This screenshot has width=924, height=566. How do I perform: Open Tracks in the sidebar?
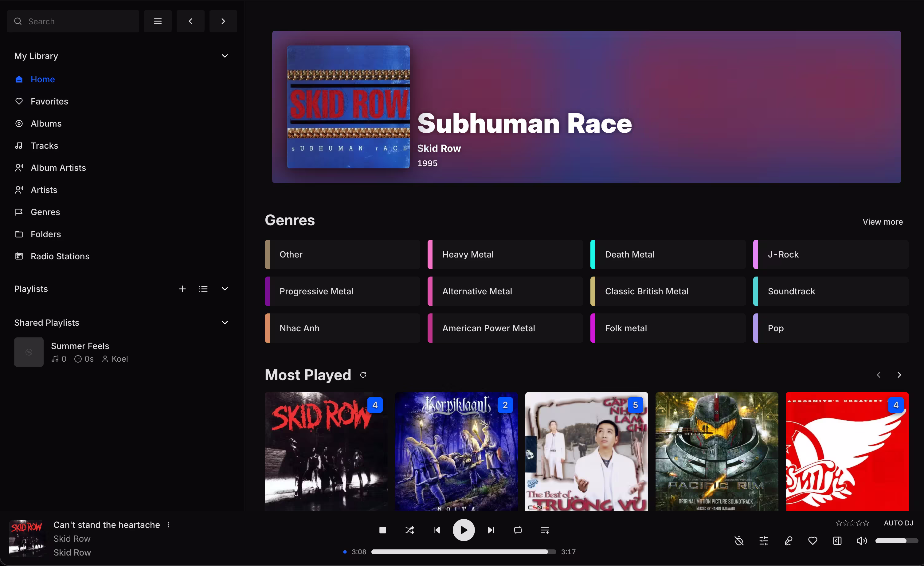[44, 146]
